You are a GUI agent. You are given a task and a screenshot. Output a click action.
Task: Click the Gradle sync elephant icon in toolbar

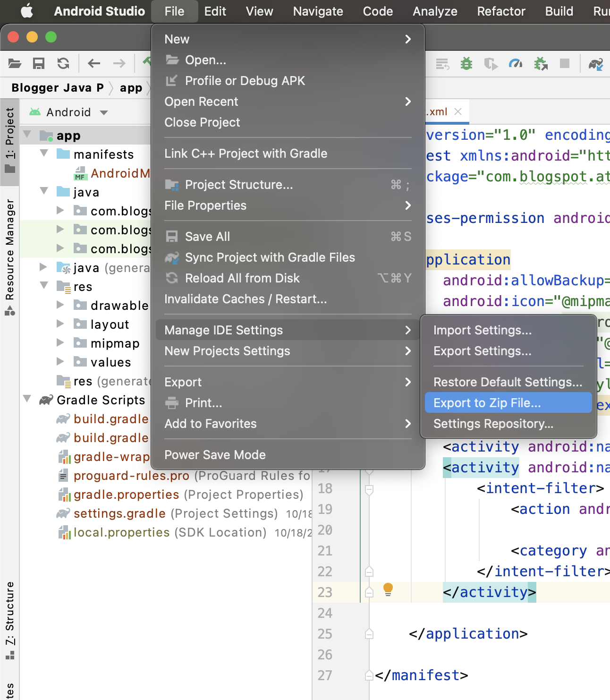tap(596, 64)
